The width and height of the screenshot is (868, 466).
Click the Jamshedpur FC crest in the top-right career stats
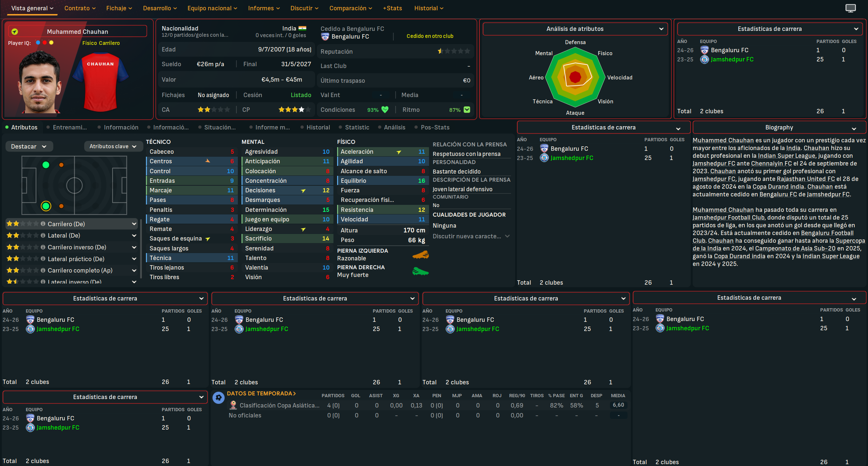click(704, 59)
